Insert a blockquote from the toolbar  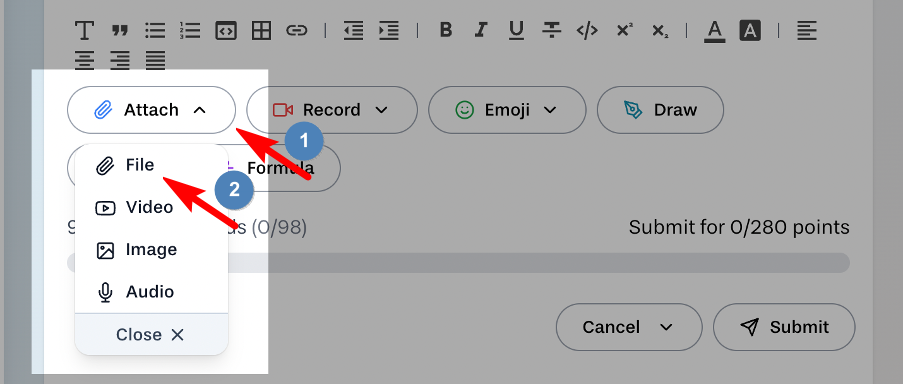tap(120, 31)
